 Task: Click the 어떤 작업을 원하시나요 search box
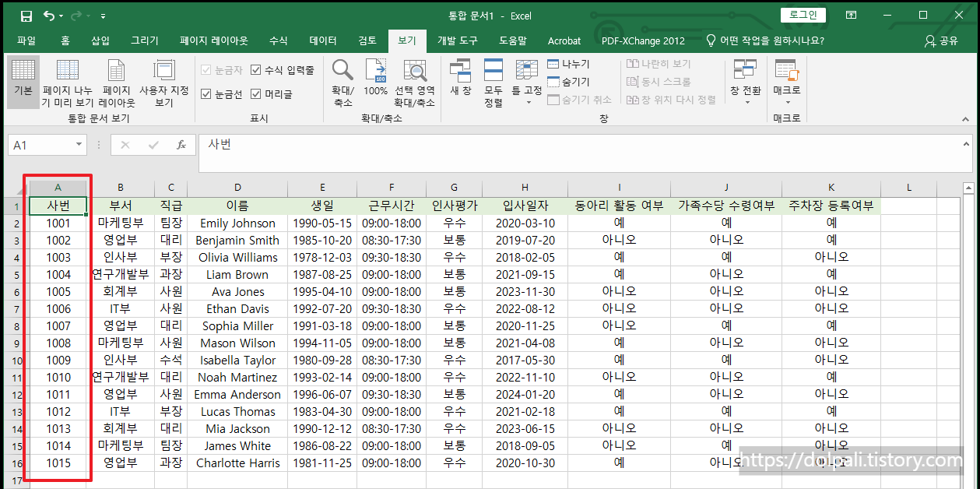[x=764, y=40]
